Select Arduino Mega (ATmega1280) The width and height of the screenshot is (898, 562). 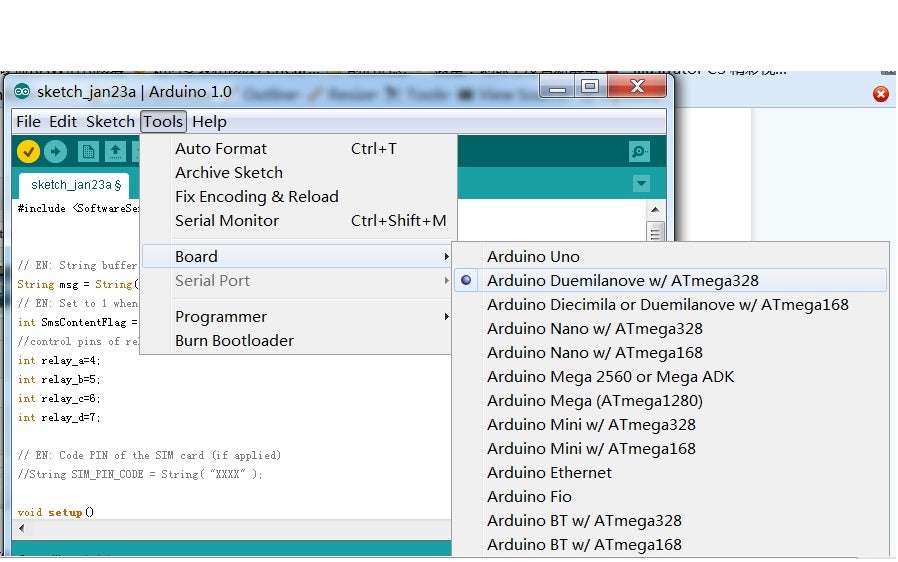click(670, 401)
